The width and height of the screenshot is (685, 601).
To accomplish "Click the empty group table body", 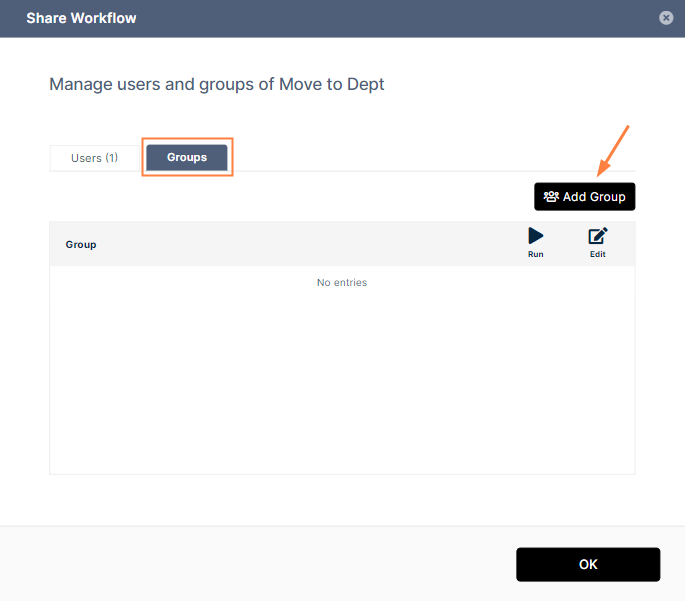I will [342, 380].
